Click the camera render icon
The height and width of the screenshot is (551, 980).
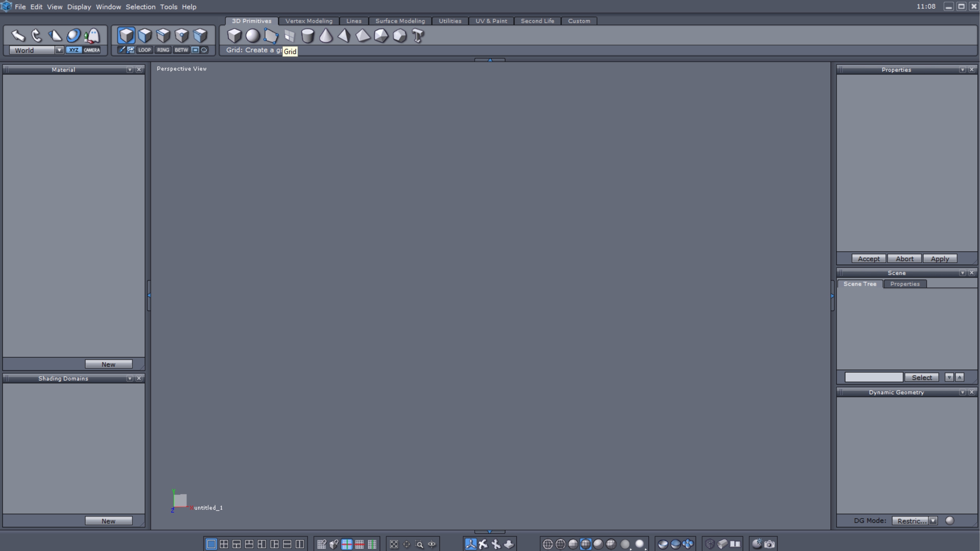click(769, 544)
